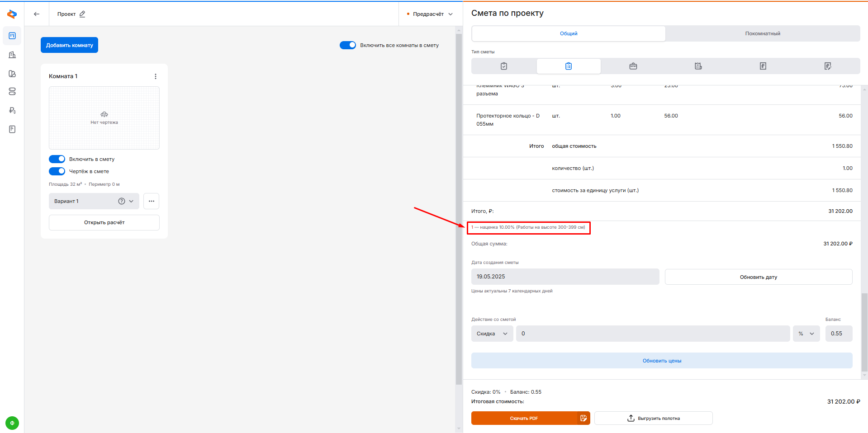The height and width of the screenshot is (433, 868).
Task: Go back using the left arrow
Action: click(37, 14)
